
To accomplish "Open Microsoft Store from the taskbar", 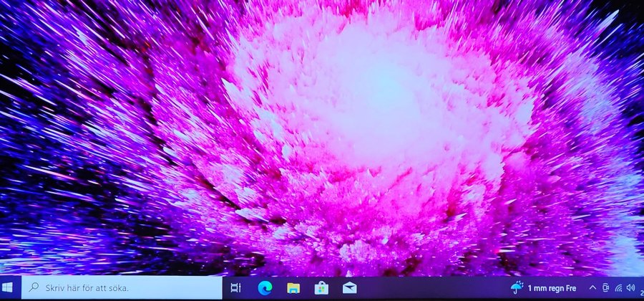I will [321, 288].
